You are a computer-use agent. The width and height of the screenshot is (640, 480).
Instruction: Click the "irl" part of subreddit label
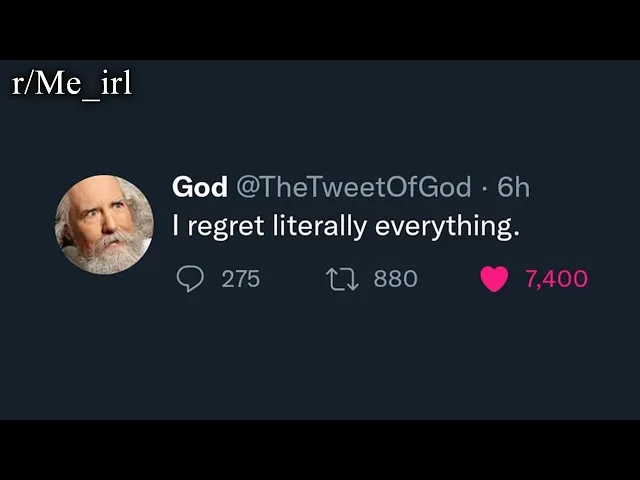(x=116, y=82)
